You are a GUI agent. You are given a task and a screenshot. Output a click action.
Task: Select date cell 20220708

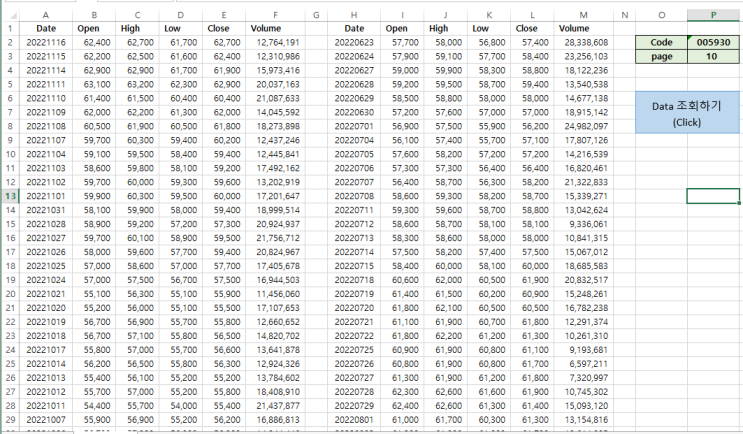pos(354,196)
